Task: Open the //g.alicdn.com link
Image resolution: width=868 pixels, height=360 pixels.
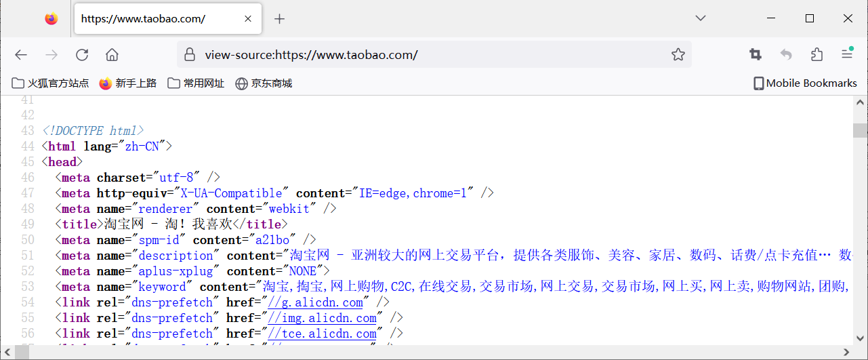Action: pyautogui.click(x=315, y=302)
